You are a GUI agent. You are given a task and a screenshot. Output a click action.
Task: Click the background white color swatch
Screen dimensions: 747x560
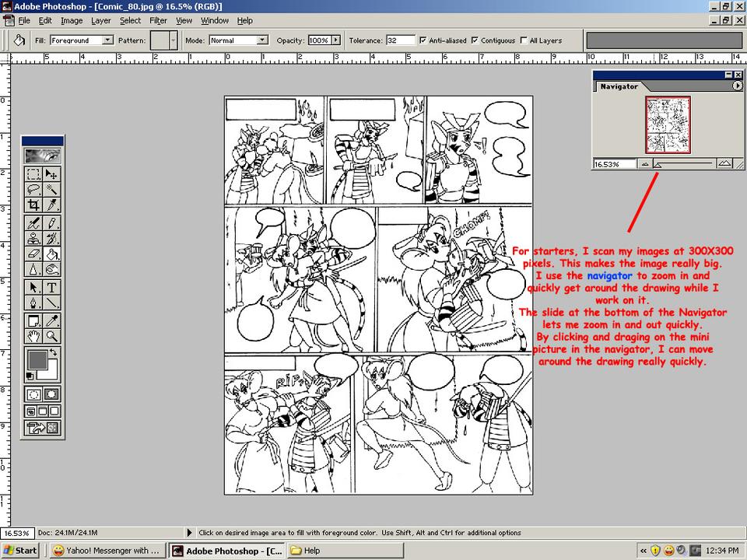click(x=51, y=373)
